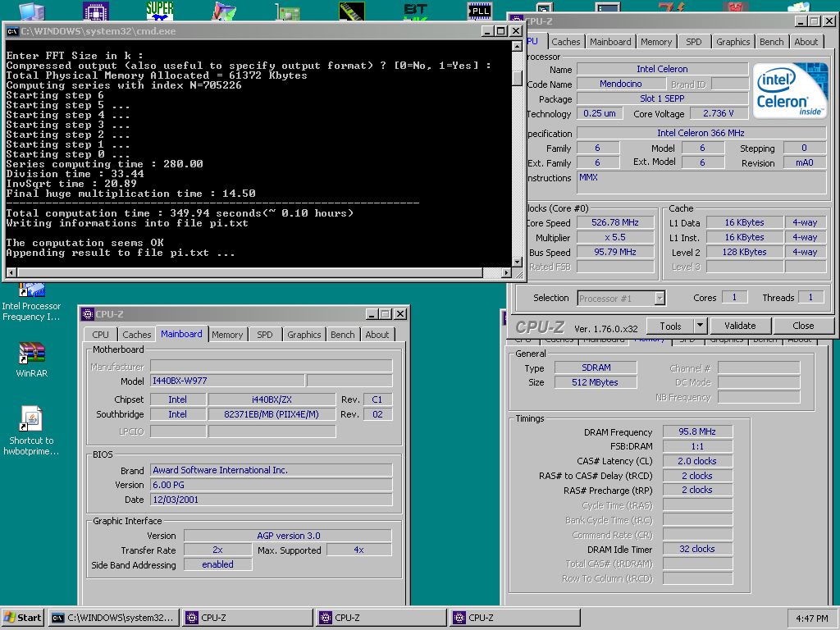
Task: Click the BIOS Date field 12/03/2001
Action: (271, 500)
